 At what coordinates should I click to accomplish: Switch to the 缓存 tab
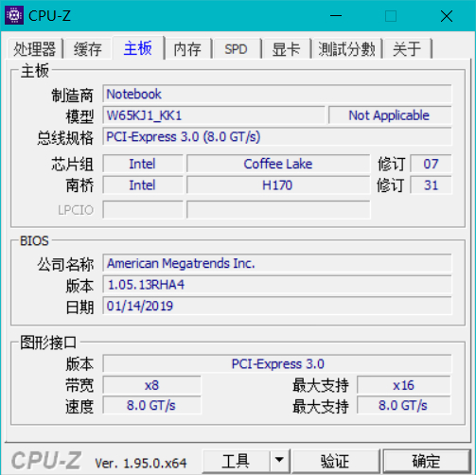(x=88, y=49)
